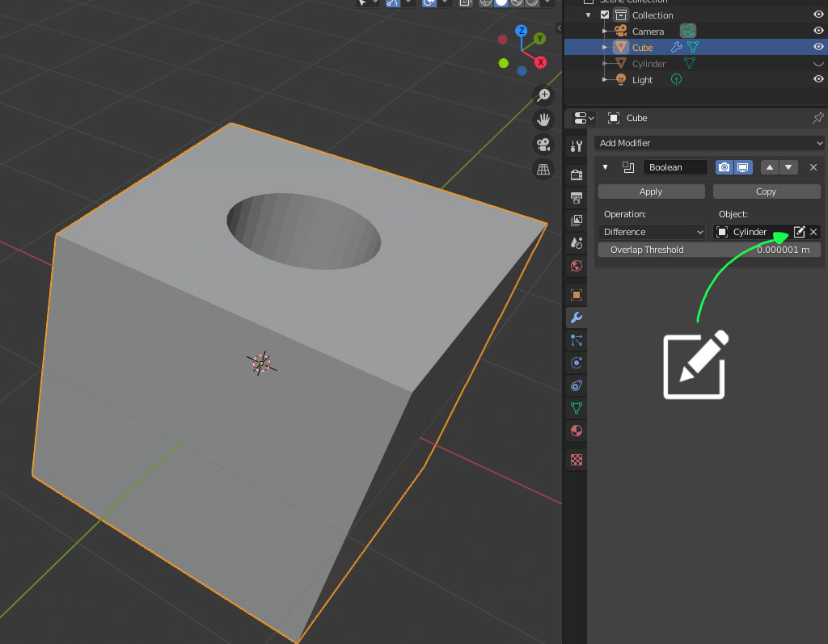
Task: Switch perspective/orthographic with the grid icon
Action: (543, 170)
